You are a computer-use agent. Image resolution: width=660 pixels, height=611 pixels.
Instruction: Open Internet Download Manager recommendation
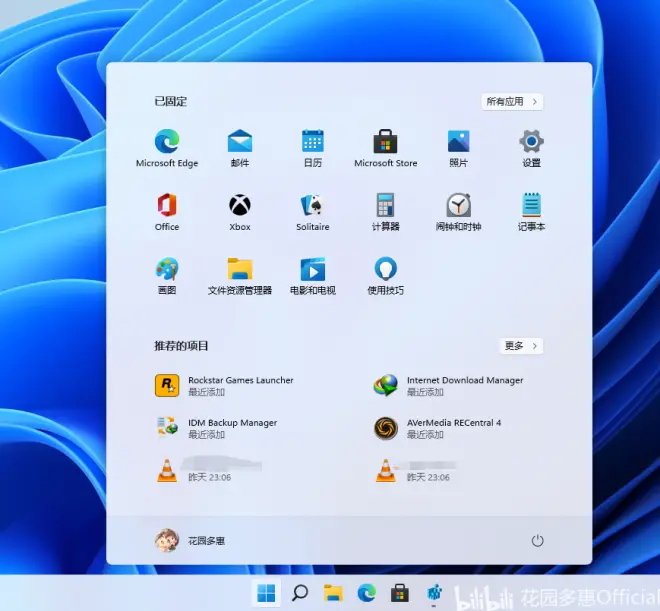(449, 385)
